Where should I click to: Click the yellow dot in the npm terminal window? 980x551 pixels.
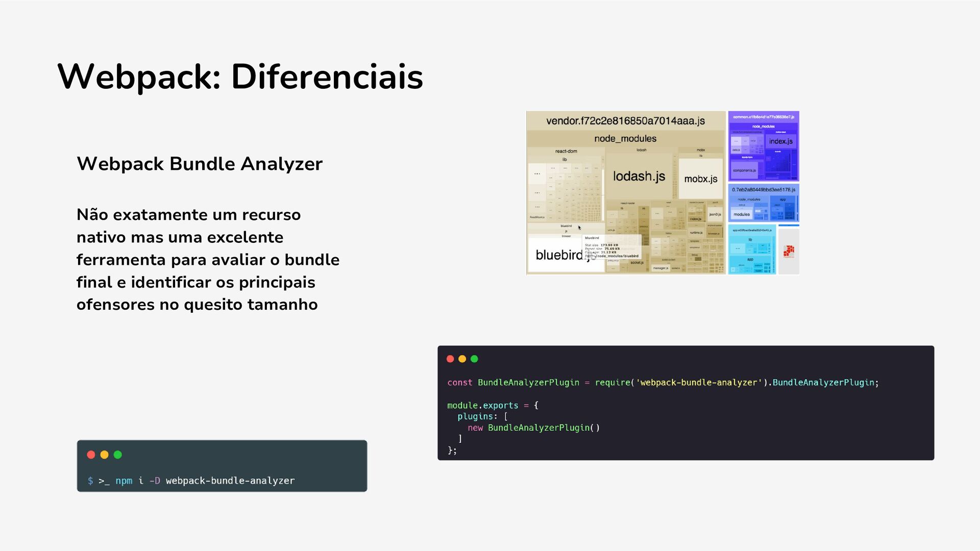click(104, 455)
